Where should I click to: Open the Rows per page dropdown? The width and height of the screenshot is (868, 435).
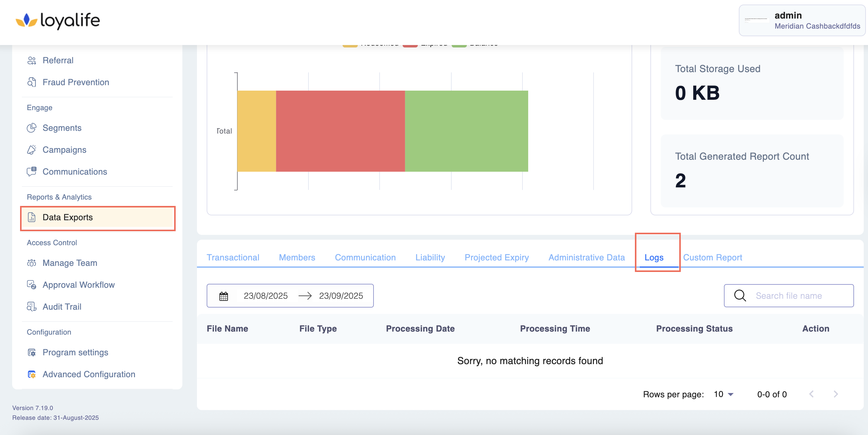[723, 394]
